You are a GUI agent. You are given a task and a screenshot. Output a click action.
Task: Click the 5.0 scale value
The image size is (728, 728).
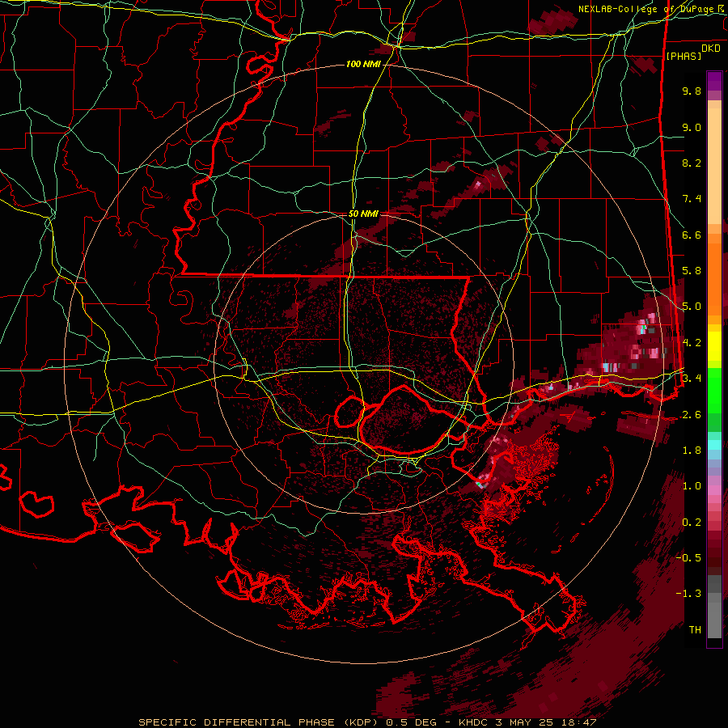point(692,307)
